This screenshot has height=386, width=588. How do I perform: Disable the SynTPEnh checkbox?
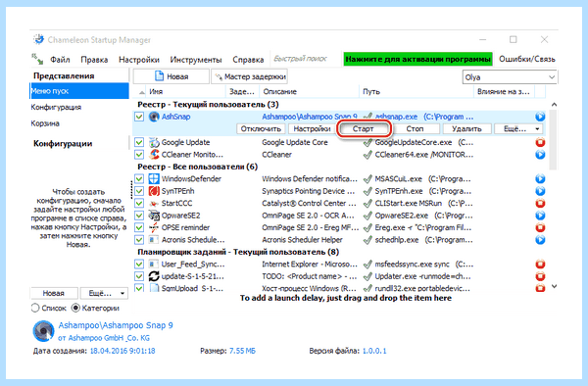coord(139,191)
